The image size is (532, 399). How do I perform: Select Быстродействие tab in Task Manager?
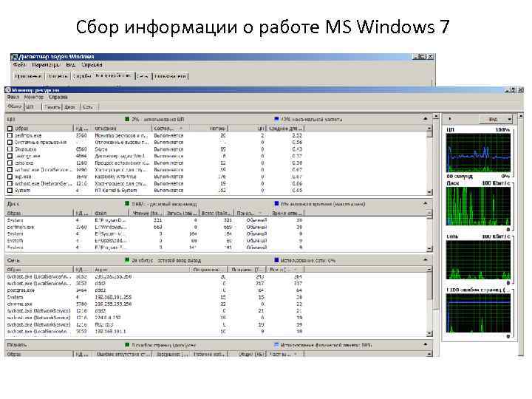pyautogui.click(x=114, y=75)
